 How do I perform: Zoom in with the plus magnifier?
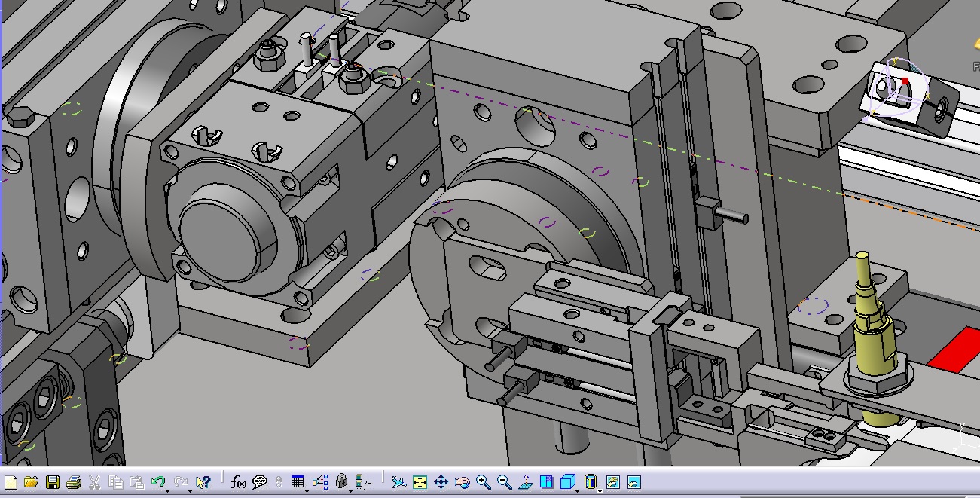coord(484,482)
